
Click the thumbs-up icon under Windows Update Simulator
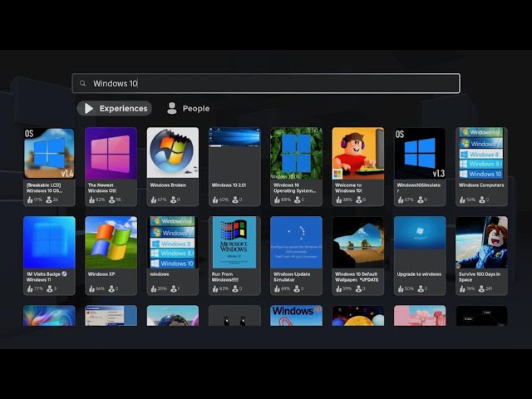click(x=277, y=288)
